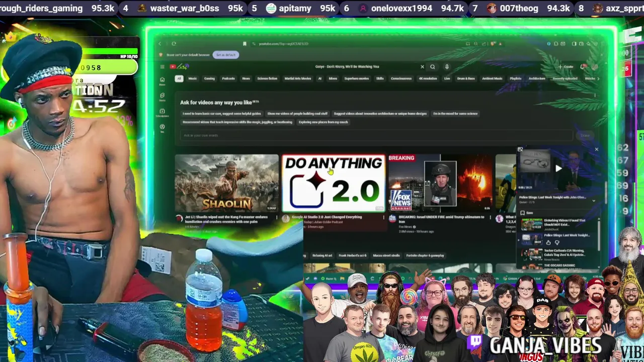Open the YouTube hamburger guide menu

[x=162, y=66]
